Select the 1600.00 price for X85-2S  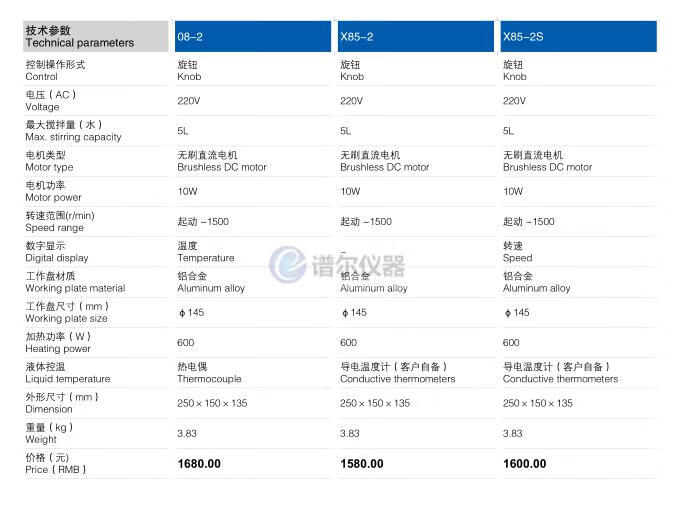click(524, 464)
